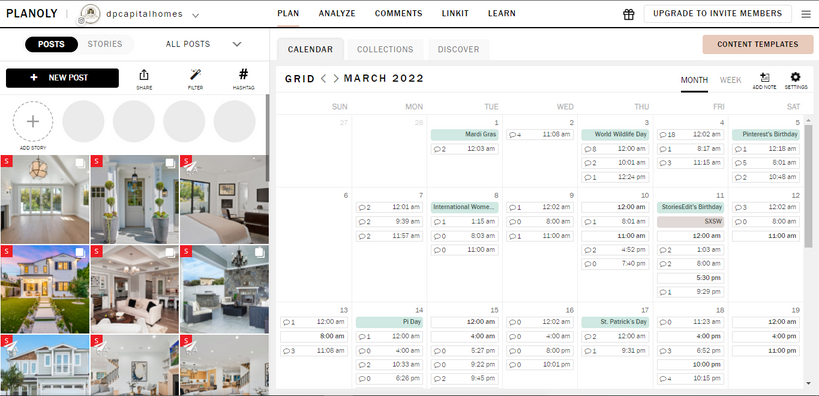Open the hamburger menu icon
Viewport: 819px width, 396px height.
[806, 15]
